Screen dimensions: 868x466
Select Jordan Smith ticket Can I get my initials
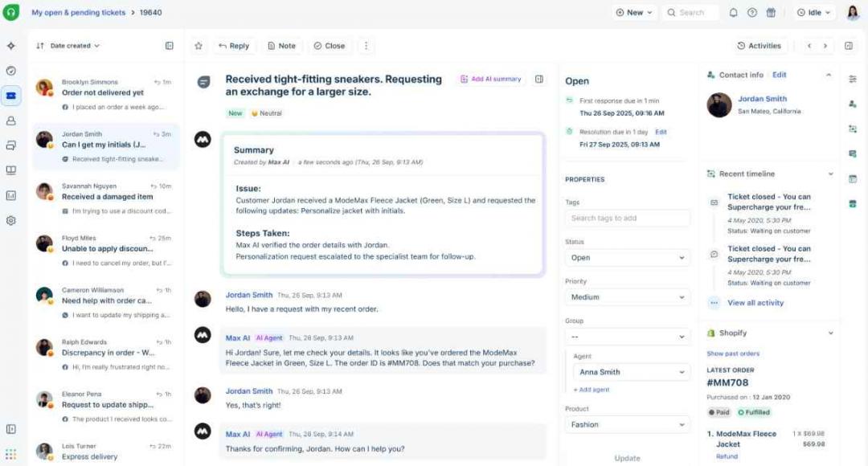[x=106, y=146]
